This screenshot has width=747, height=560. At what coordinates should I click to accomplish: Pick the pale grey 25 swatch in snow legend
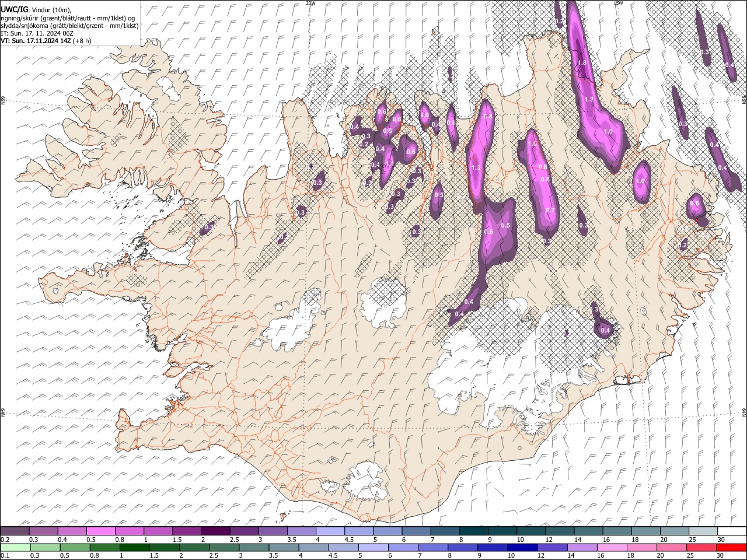[704, 531]
